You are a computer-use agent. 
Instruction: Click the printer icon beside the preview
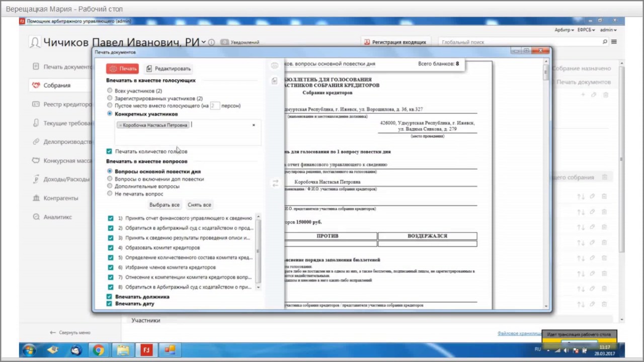point(274,66)
